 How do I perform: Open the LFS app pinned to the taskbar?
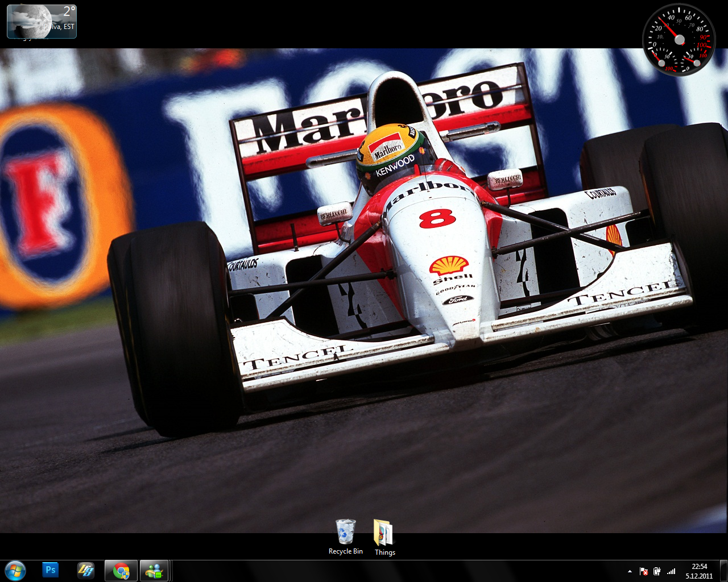click(x=86, y=571)
